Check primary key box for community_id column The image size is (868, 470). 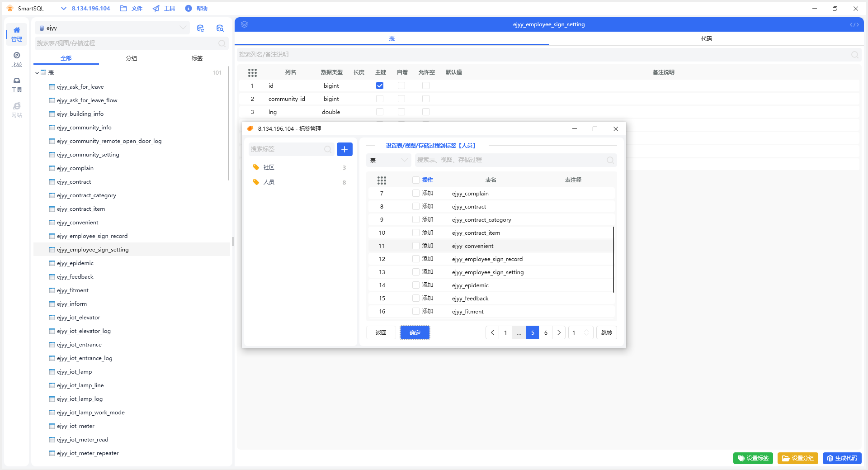click(x=380, y=99)
